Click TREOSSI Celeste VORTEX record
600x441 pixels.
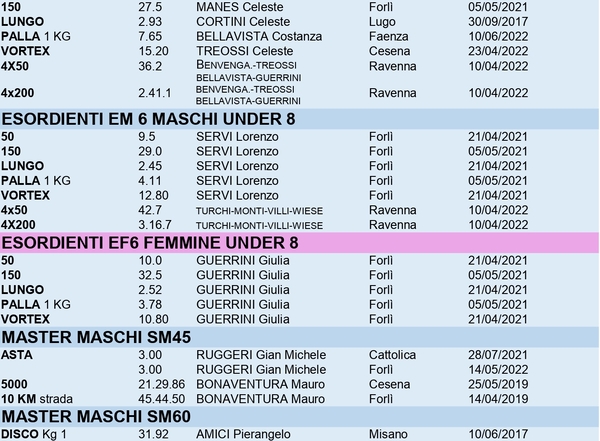[x=245, y=51]
